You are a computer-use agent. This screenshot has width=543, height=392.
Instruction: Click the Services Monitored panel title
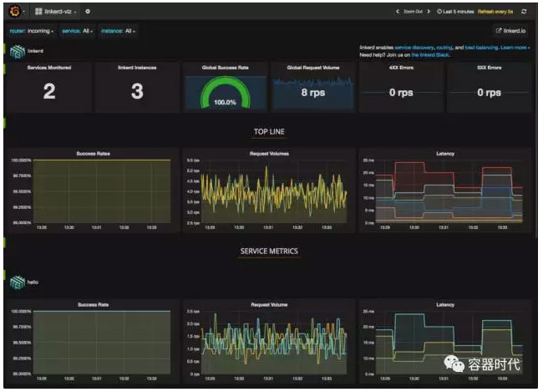[x=49, y=68]
